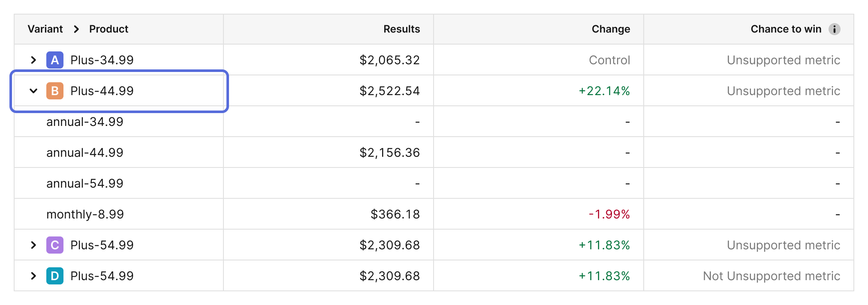Viewport: 868px width, 305px height.
Task: Click the teal D variant badge
Action: point(55,276)
